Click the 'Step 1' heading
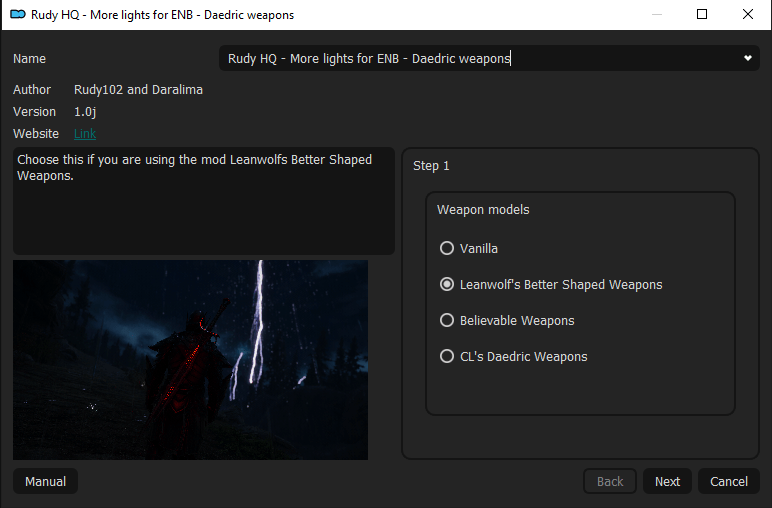Screen dimensions: 772x508 (431, 166)
